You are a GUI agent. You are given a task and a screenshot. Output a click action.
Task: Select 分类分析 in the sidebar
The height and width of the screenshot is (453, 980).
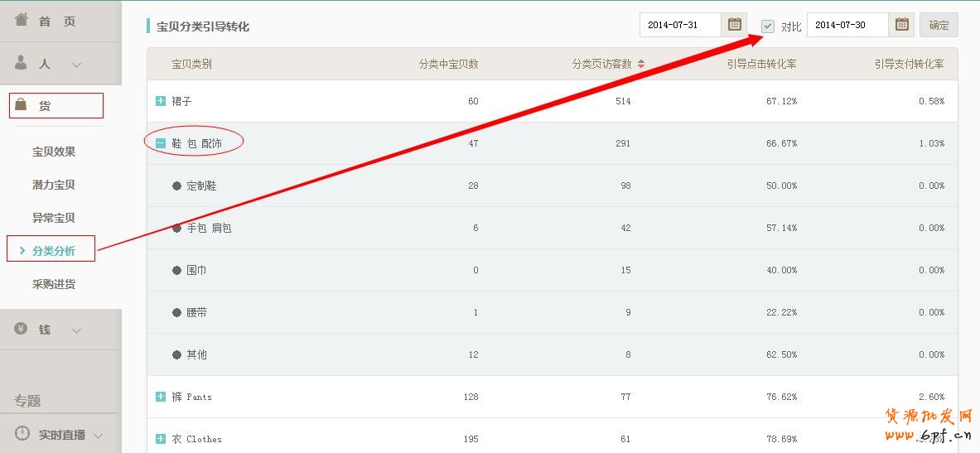(54, 251)
